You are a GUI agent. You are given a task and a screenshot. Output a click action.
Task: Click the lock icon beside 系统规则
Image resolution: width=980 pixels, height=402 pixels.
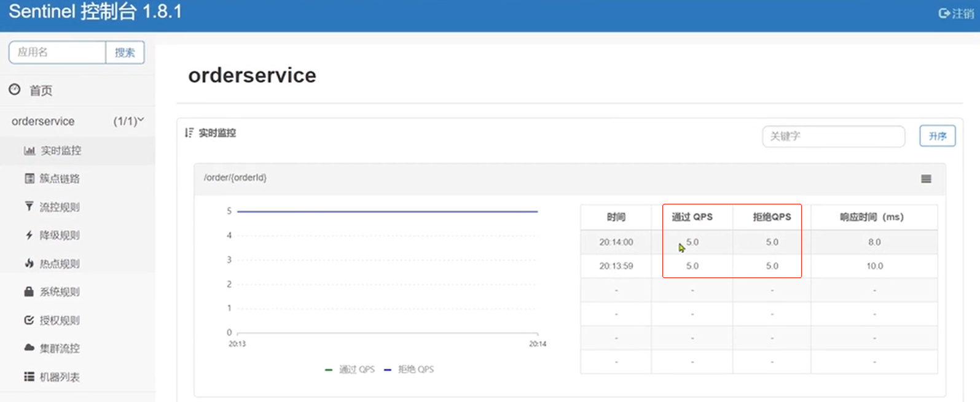pos(29,292)
